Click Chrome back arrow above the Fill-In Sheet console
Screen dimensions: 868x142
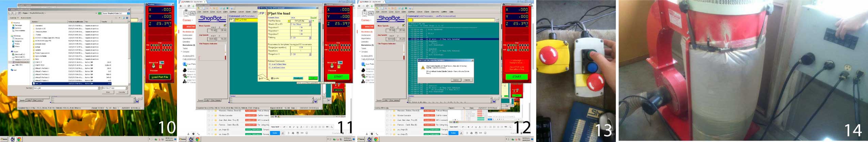(181, 6)
